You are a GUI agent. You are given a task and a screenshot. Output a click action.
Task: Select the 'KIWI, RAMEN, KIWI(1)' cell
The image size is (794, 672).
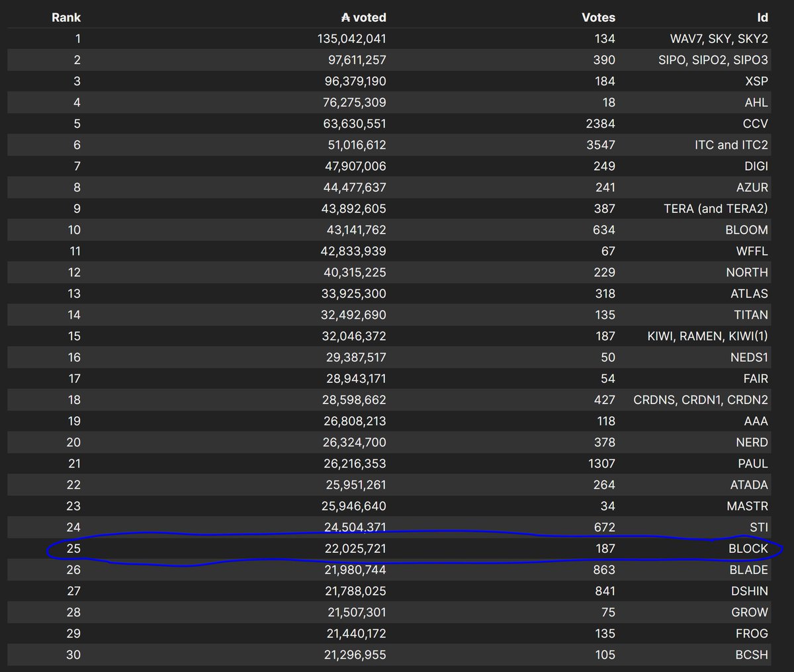[x=708, y=335]
